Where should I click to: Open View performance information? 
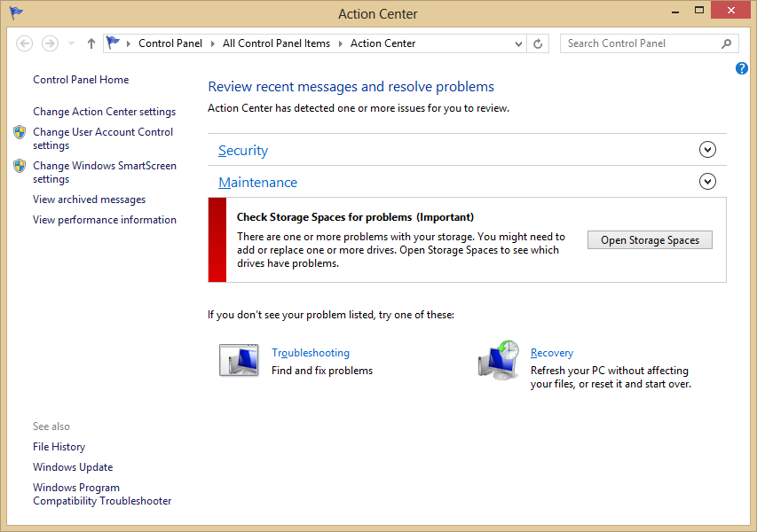click(x=105, y=220)
